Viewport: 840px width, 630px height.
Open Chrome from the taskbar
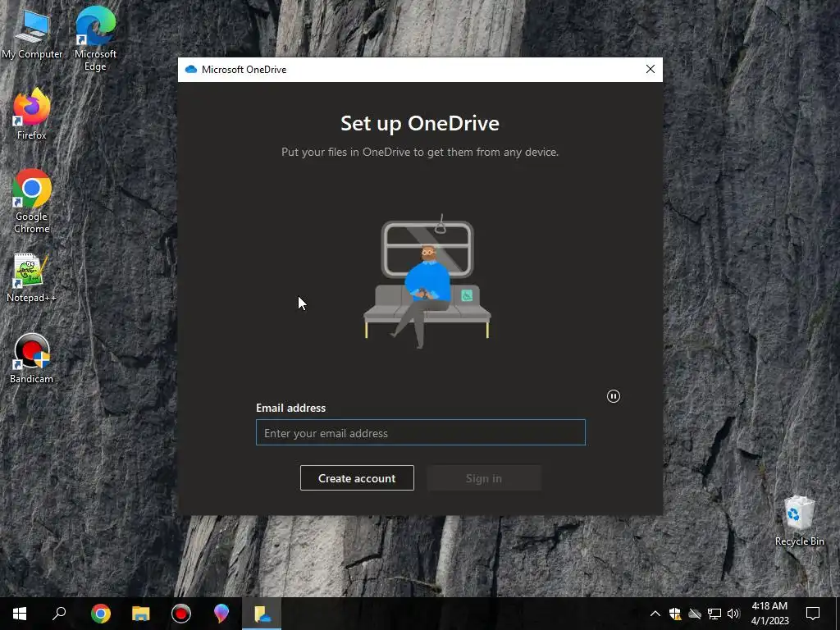[x=100, y=614]
